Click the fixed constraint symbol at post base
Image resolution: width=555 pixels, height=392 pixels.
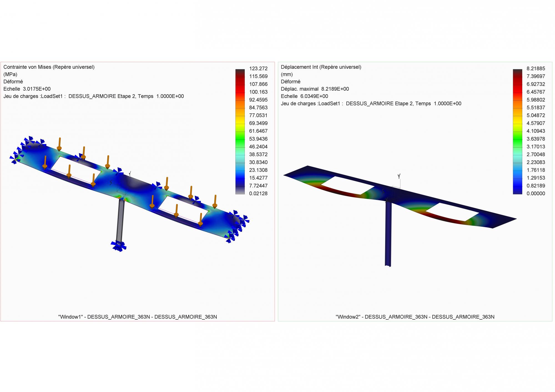pyautogui.click(x=119, y=246)
